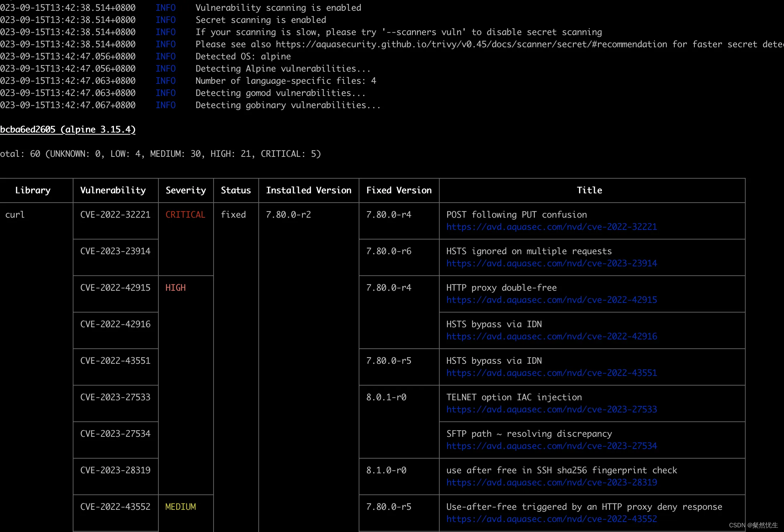
Task: Select the CVE-2022-42916 vulnerability cell
Action: pyautogui.click(x=115, y=324)
